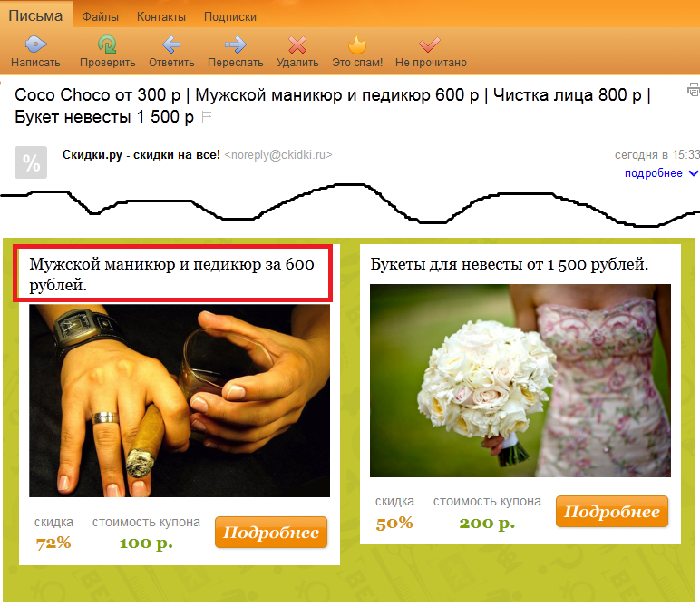Click the Написать (compose) icon
700x608 pixels.
coord(35,44)
